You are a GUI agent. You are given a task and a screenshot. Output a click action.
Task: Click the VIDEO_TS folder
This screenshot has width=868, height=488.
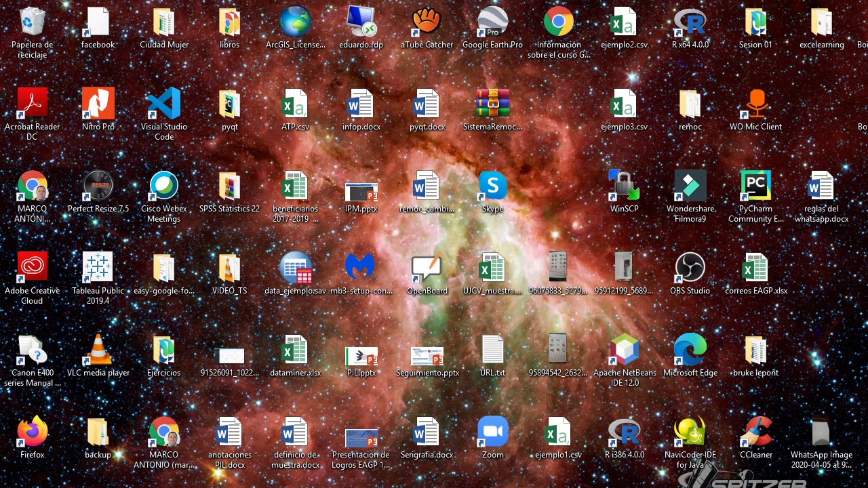[229, 268]
